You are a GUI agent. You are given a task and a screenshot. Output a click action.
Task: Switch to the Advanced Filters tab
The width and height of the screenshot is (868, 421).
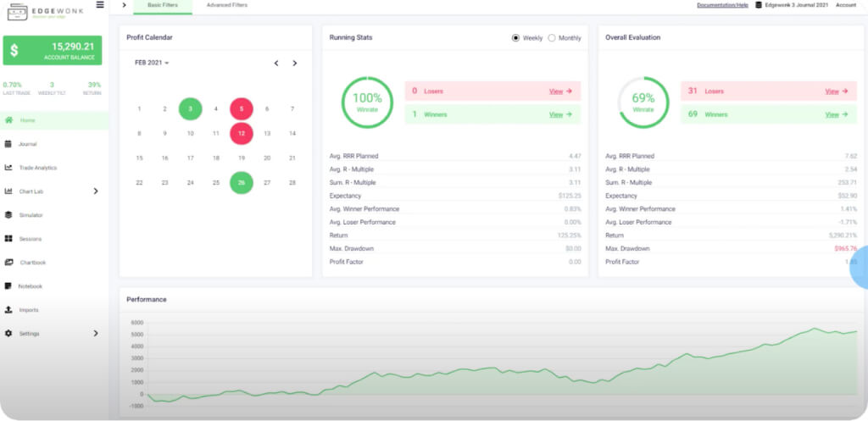pyautogui.click(x=227, y=5)
